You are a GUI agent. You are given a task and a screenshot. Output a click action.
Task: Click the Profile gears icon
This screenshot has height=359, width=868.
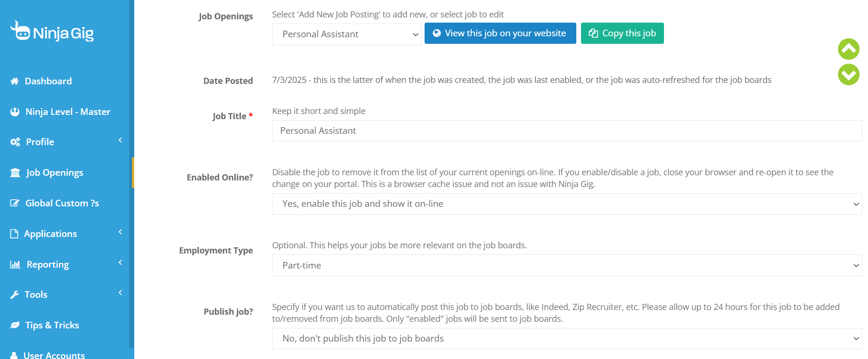click(x=15, y=142)
